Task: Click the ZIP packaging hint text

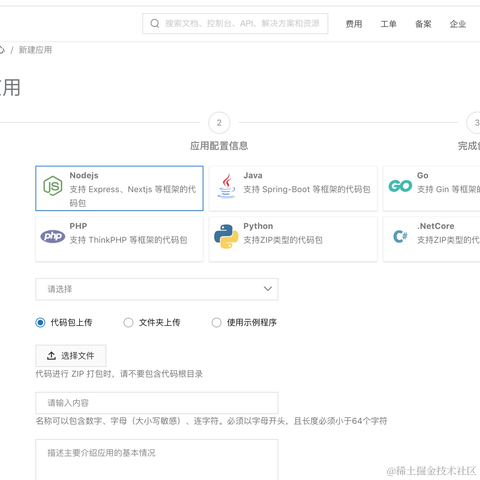Action: (x=119, y=374)
